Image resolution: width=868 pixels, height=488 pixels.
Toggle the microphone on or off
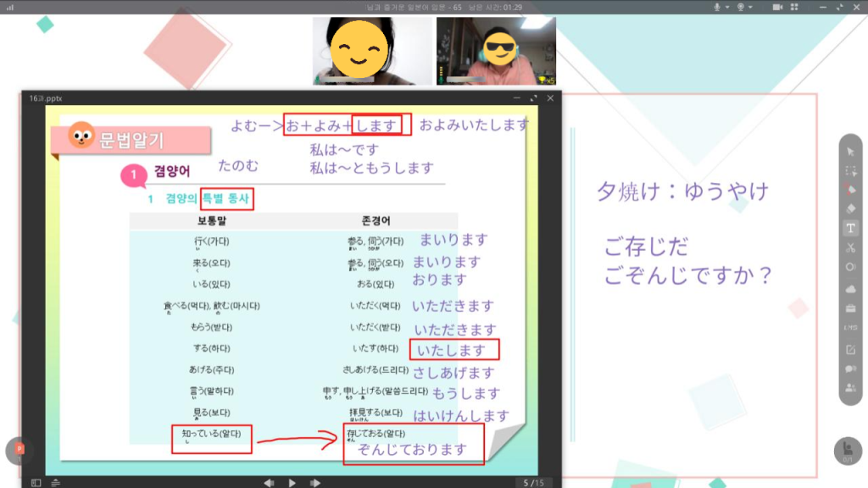click(716, 7)
